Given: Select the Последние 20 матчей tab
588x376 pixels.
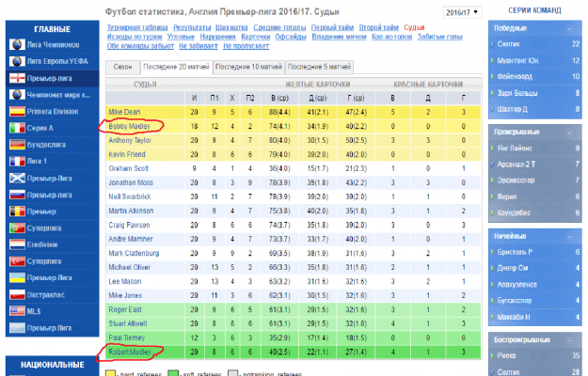Looking at the screenshot, I should point(176,67).
